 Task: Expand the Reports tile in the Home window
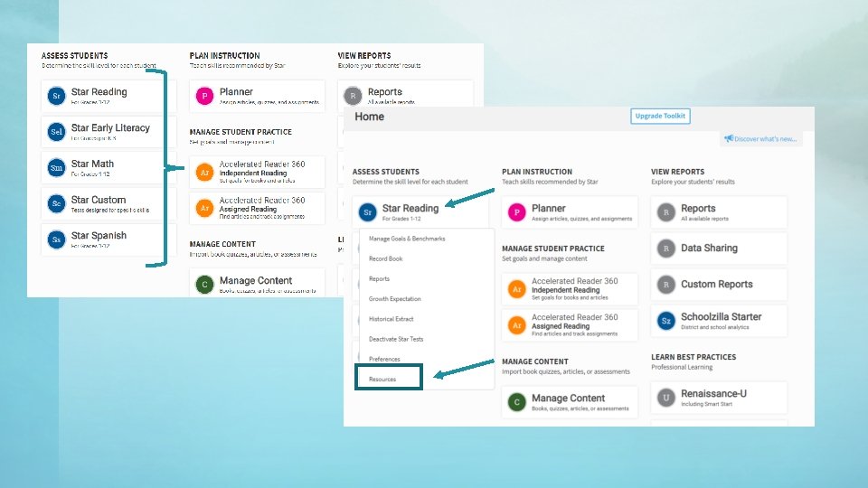pyautogui.click(x=719, y=211)
